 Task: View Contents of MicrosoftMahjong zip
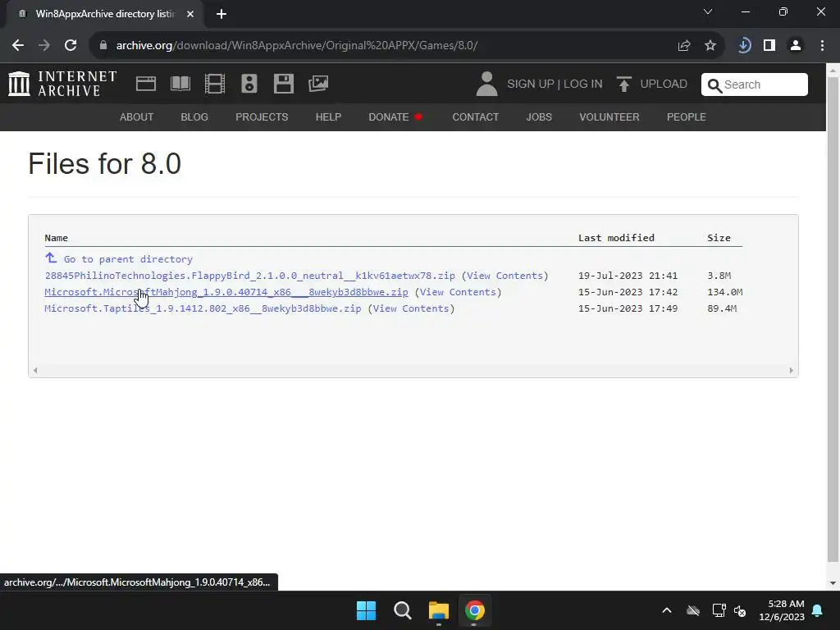[x=458, y=293]
